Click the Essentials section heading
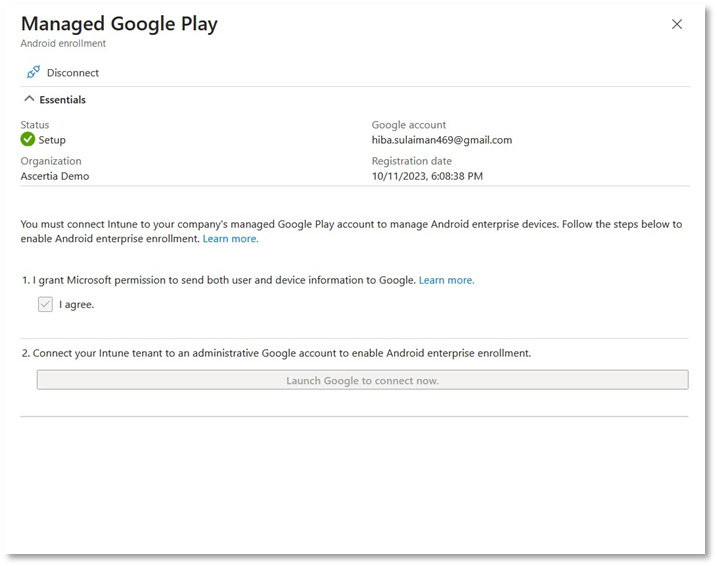717x566 pixels. 62,100
